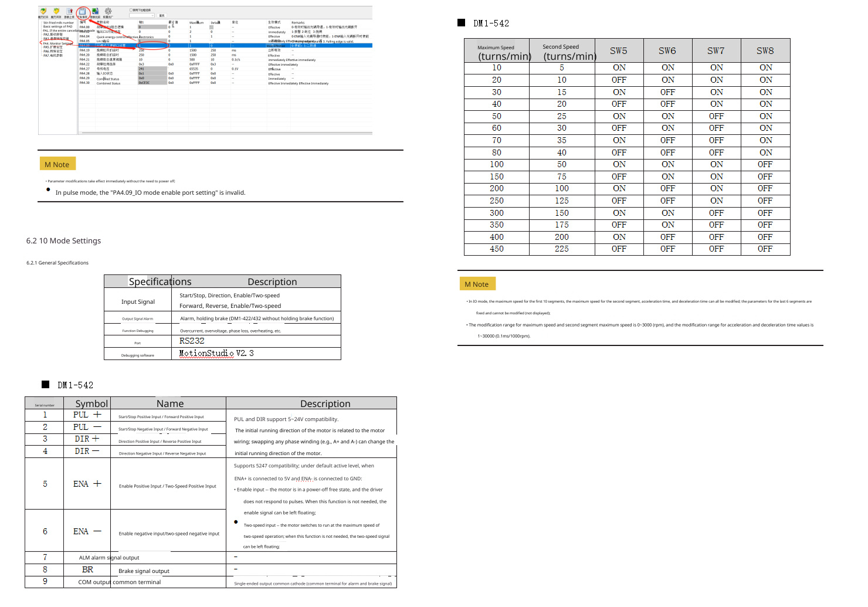Click the document with red arrow toolbar icon
This screenshot has height=607, width=868.
coord(69,11)
